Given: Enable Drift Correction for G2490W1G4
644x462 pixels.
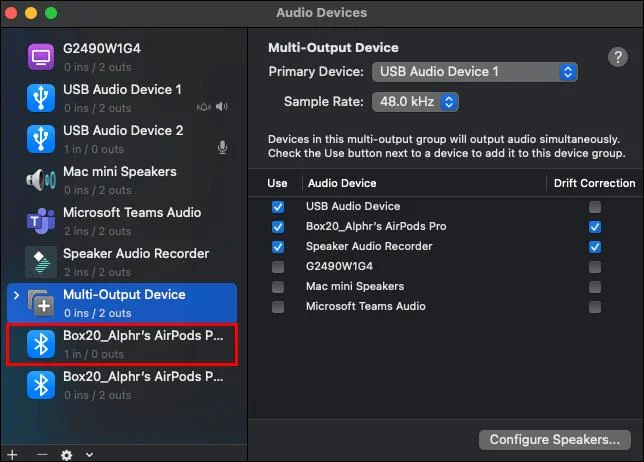Looking at the screenshot, I should (595, 267).
